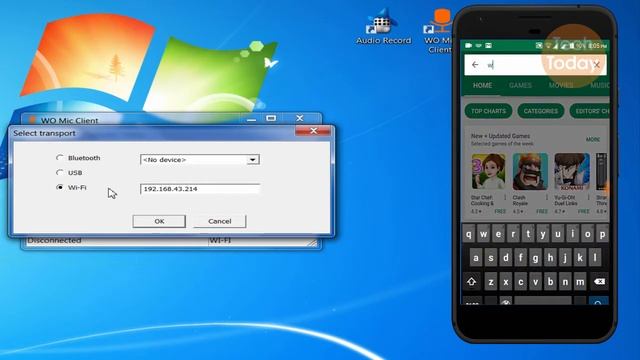Close the Select transport dialog
Image resolution: width=640 pixels, height=360 pixels.
[x=313, y=131]
